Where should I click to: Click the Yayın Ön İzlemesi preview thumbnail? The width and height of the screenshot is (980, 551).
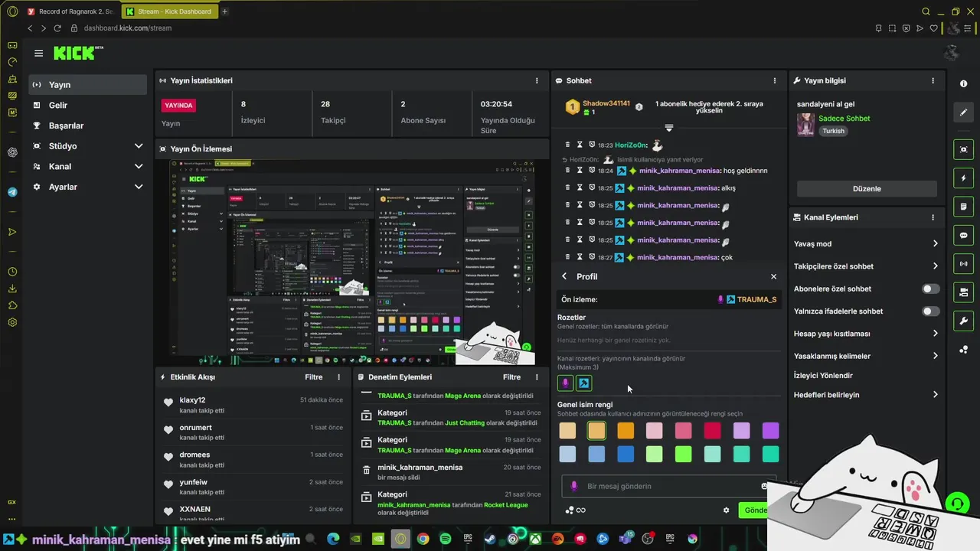tap(351, 262)
